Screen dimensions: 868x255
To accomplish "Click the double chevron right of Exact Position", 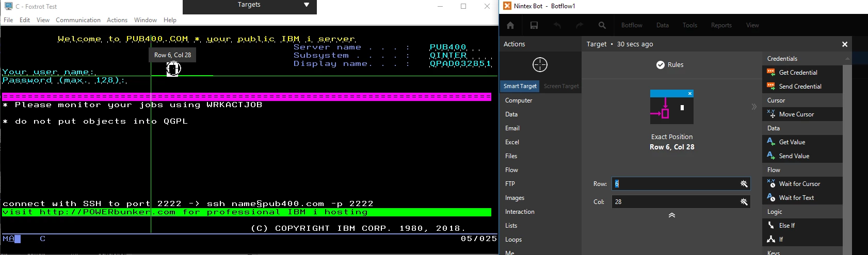I will point(754,107).
